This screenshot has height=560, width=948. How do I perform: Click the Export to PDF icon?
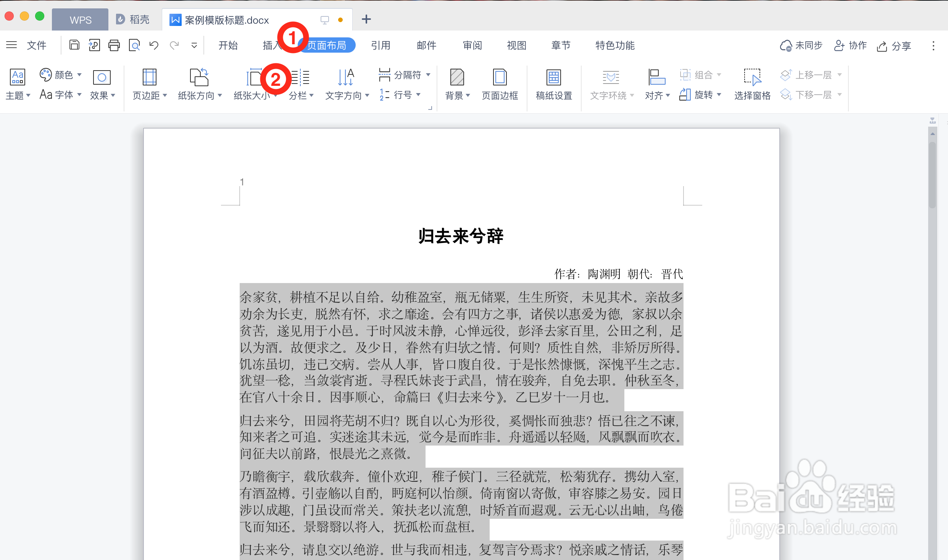(x=94, y=45)
